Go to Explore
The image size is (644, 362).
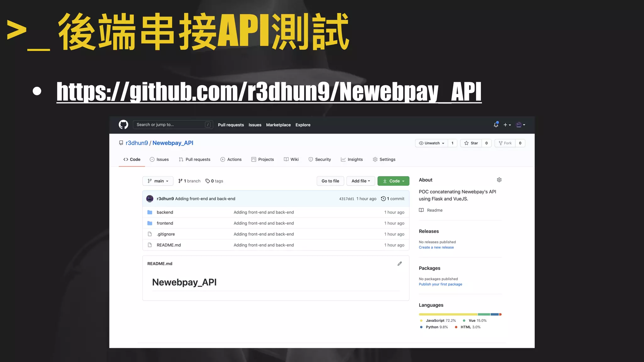[303, 125]
